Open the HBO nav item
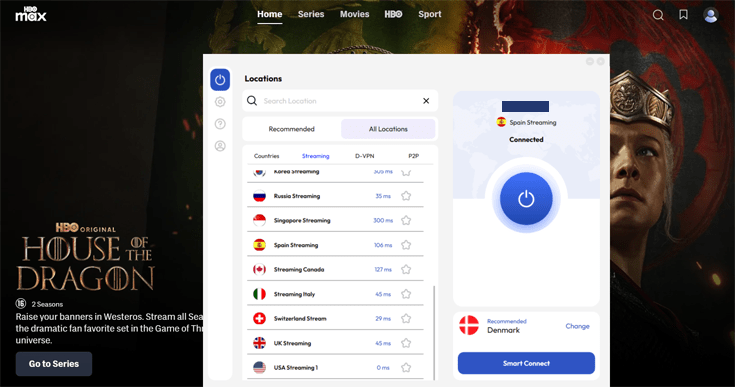Viewport: 735px width, 387px height. point(393,14)
